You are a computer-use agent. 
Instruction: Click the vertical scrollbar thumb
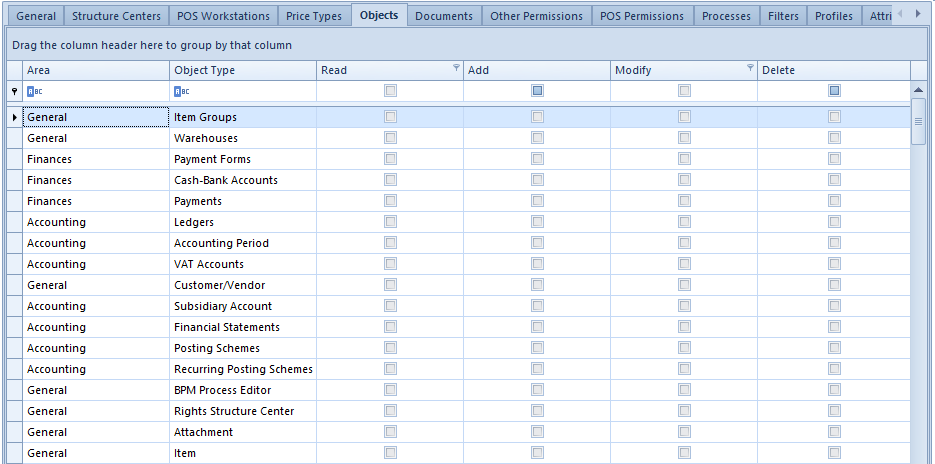919,121
